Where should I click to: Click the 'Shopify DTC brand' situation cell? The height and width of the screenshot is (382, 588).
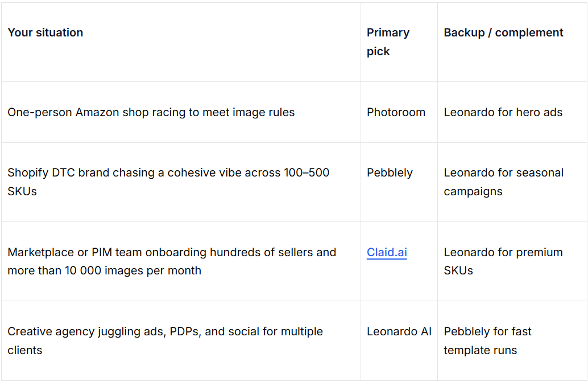[168, 182]
